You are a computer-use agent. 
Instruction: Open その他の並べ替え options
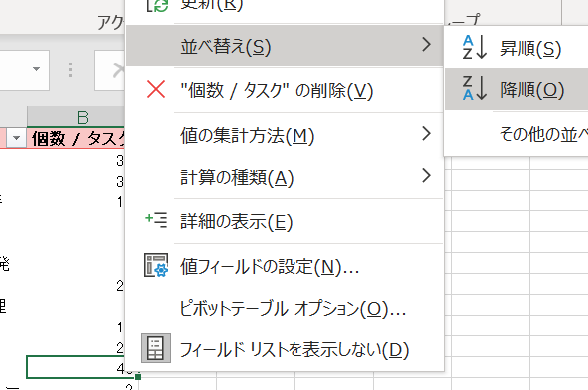tap(543, 134)
